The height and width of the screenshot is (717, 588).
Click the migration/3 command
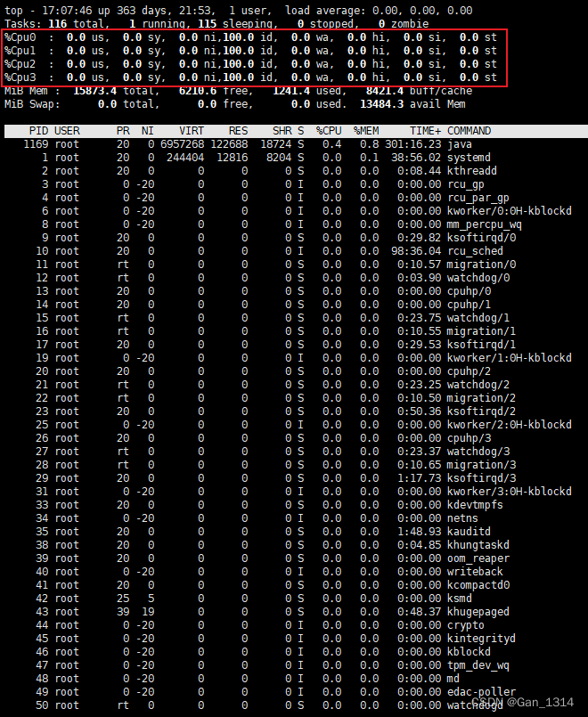[x=481, y=465]
